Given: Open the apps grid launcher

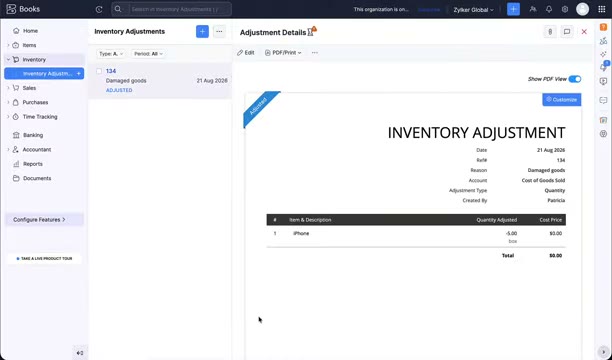Looking at the screenshot, I should click(x=601, y=9).
